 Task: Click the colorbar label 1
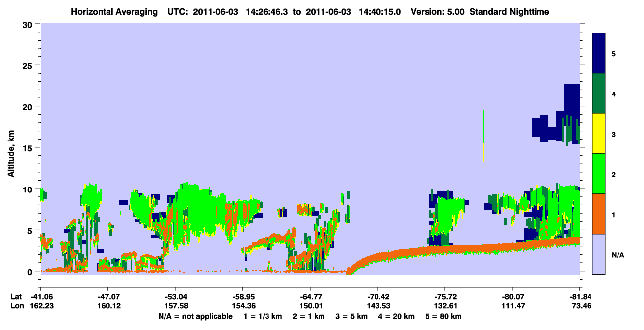pyautogui.click(x=614, y=214)
